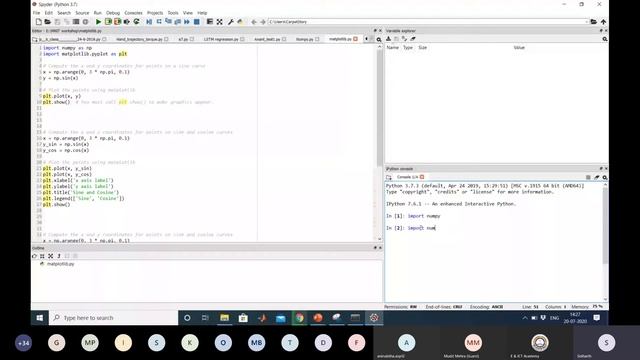Click the Outline pane refresh icon

pyautogui.click(x=34, y=256)
